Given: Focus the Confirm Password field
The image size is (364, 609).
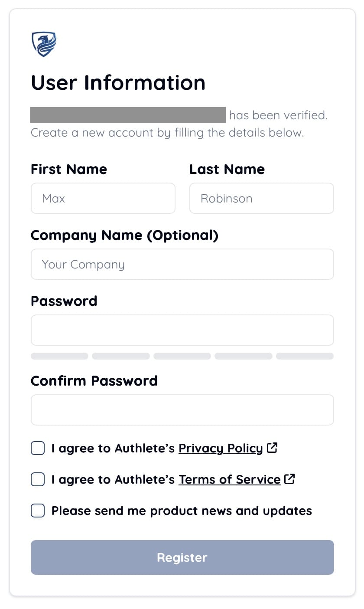Looking at the screenshot, I should click(182, 410).
